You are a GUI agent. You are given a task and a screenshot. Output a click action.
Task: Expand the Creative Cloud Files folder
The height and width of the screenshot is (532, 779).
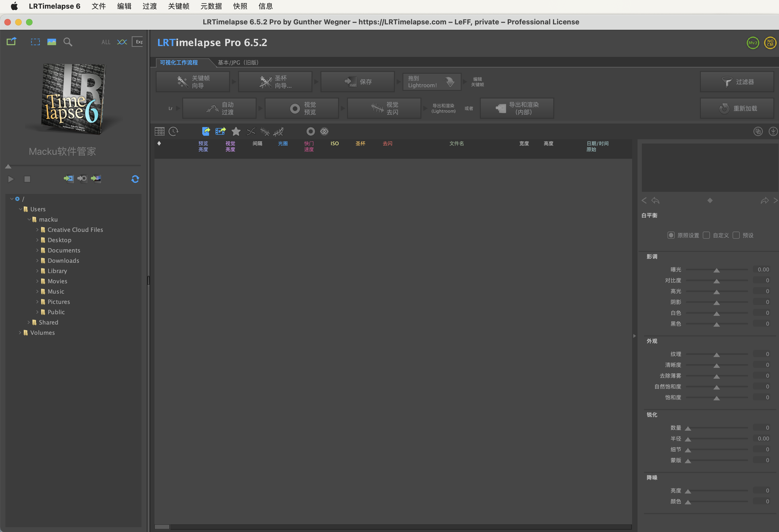37,230
